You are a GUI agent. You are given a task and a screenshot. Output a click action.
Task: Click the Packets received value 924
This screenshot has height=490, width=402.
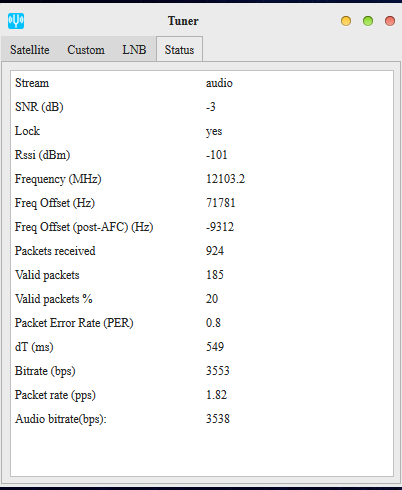coord(215,251)
